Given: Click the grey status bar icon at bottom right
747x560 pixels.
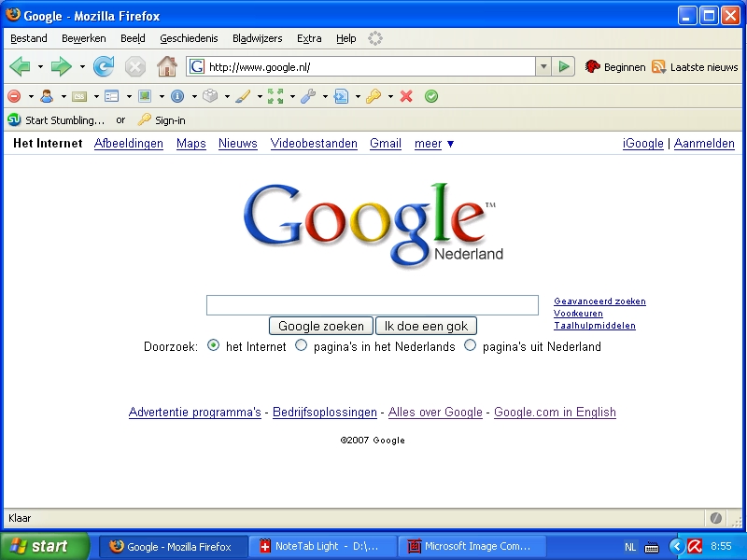Looking at the screenshot, I should (715, 518).
